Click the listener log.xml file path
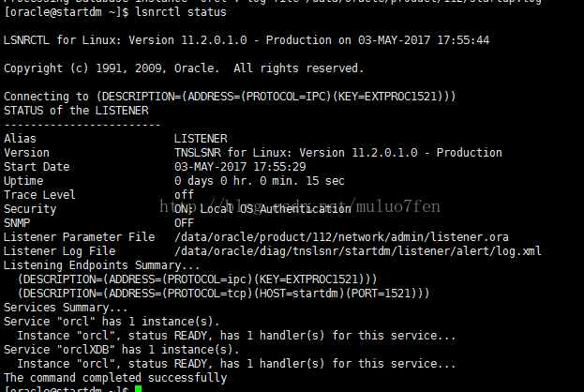 click(358, 251)
